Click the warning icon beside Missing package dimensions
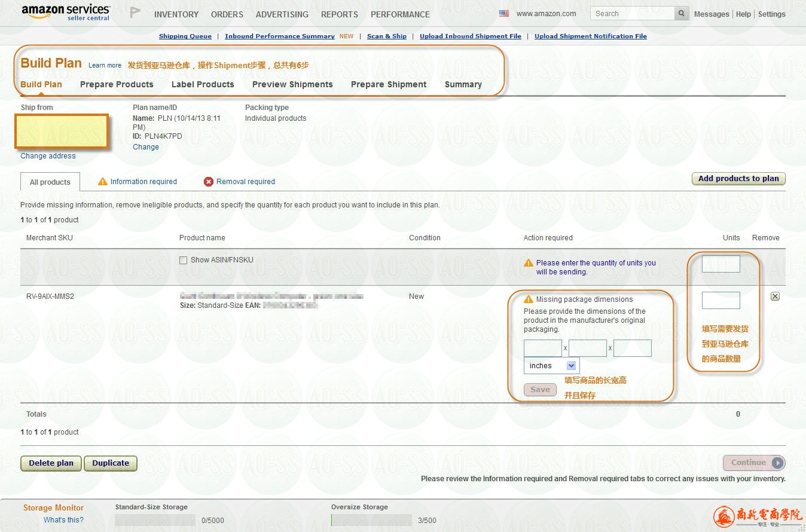Image resolution: width=806 pixels, height=532 pixels. [x=529, y=299]
